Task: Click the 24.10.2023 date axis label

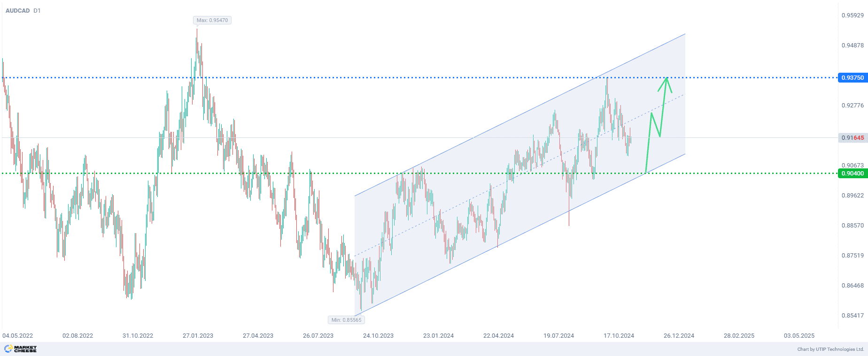Action: click(x=378, y=336)
